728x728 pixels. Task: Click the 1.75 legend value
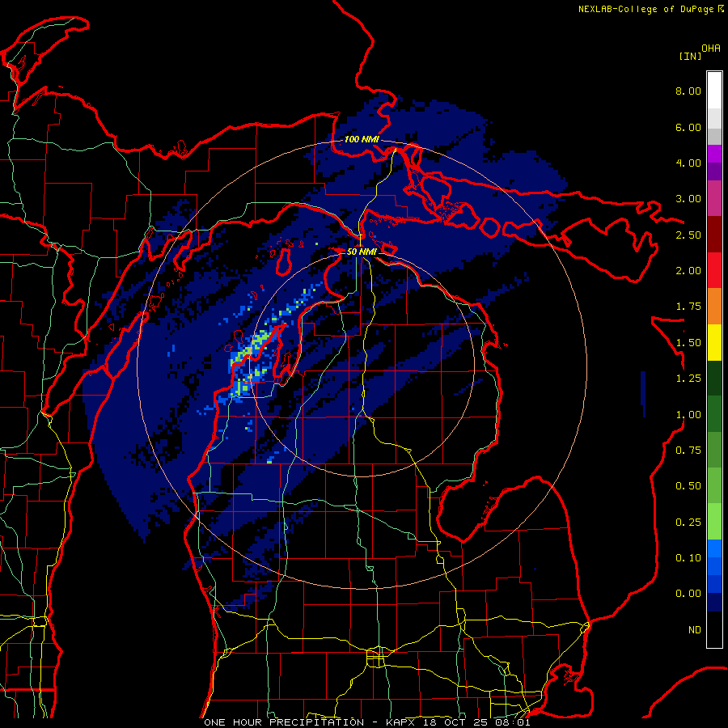click(x=688, y=307)
